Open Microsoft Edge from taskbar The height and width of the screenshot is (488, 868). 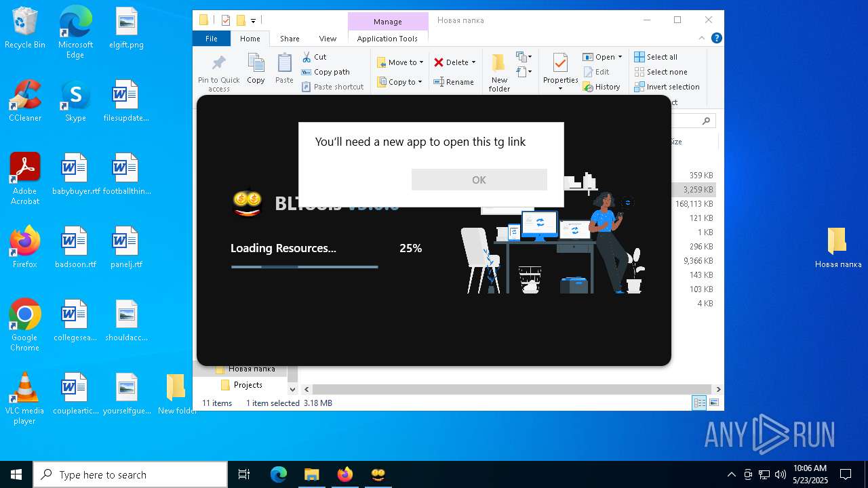(x=279, y=474)
